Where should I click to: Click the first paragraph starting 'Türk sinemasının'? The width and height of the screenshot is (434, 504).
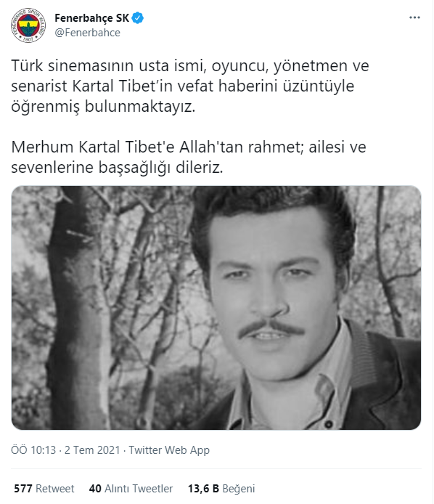[x=190, y=86]
